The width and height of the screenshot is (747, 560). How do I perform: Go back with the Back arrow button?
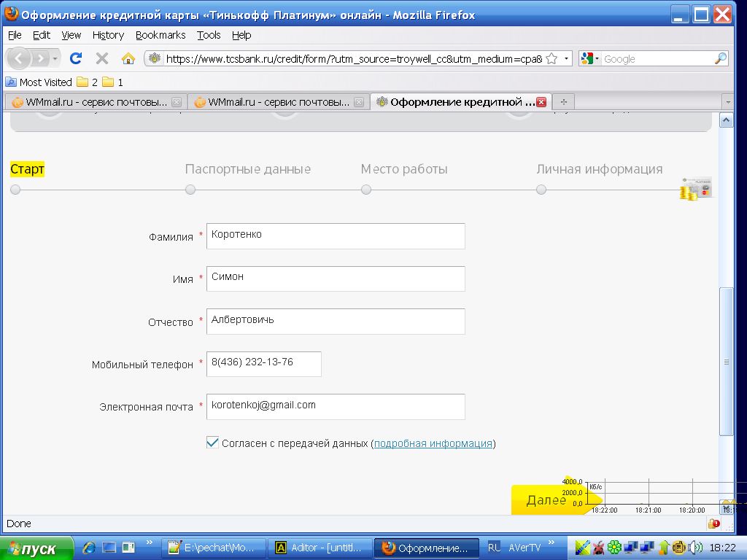point(18,58)
